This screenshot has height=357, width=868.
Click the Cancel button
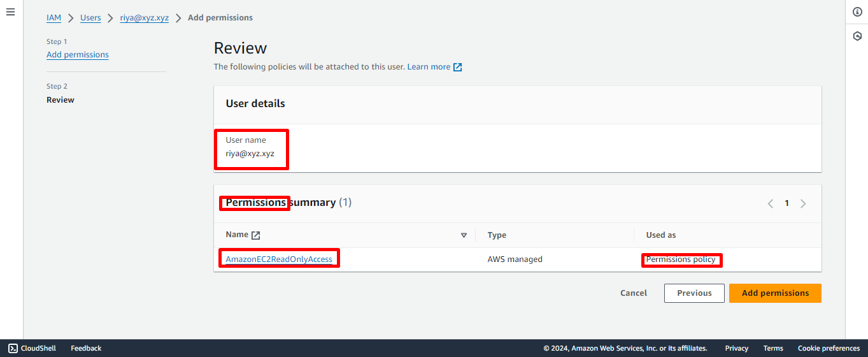point(634,293)
